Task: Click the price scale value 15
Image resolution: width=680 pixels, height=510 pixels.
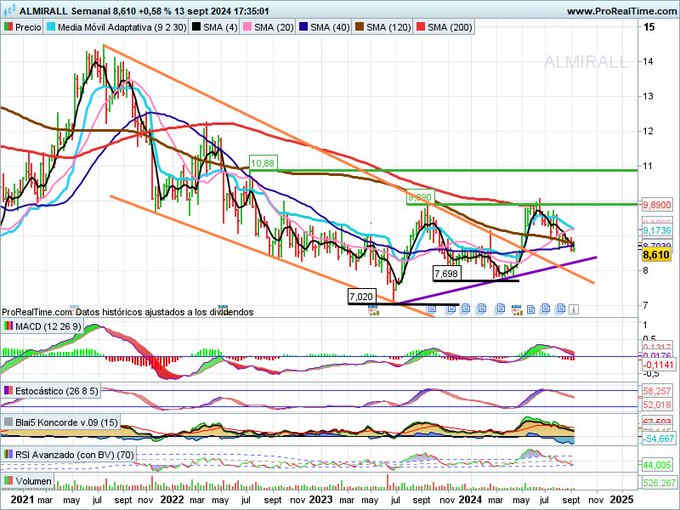Action: [649, 27]
